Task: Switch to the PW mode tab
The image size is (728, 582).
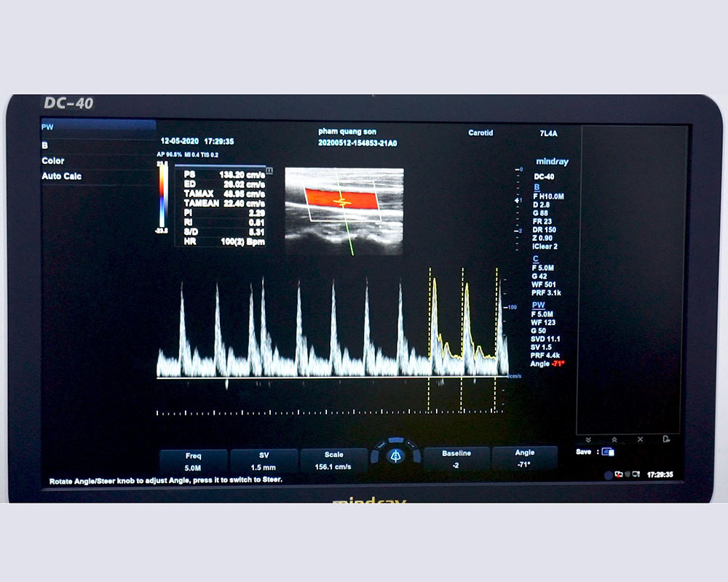Action: 98,127
